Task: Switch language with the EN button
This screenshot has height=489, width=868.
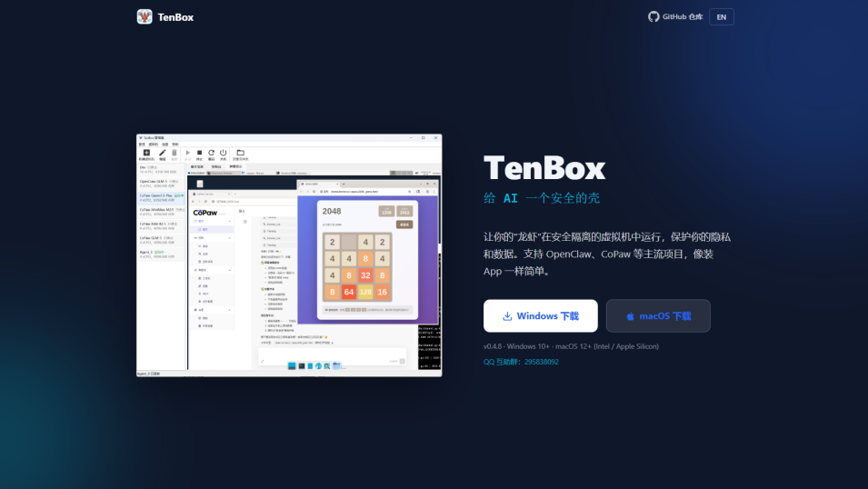Action: pyautogui.click(x=721, y=16)
